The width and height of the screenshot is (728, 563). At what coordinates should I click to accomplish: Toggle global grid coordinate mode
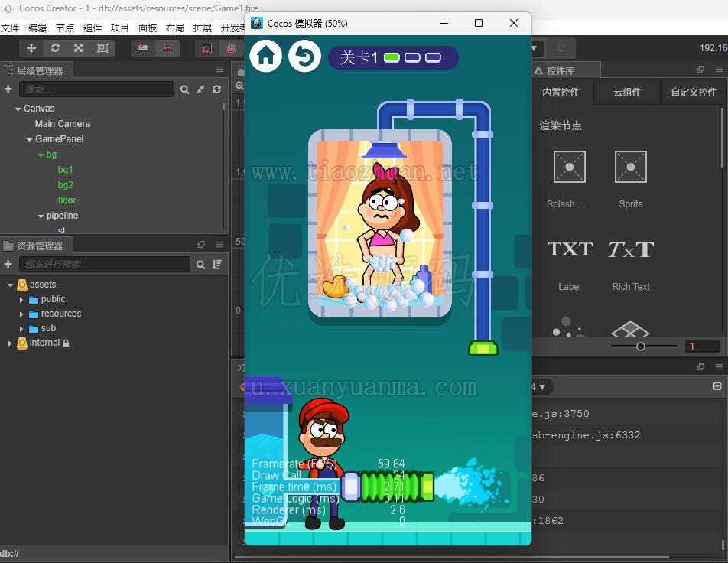tap(231, 48)
